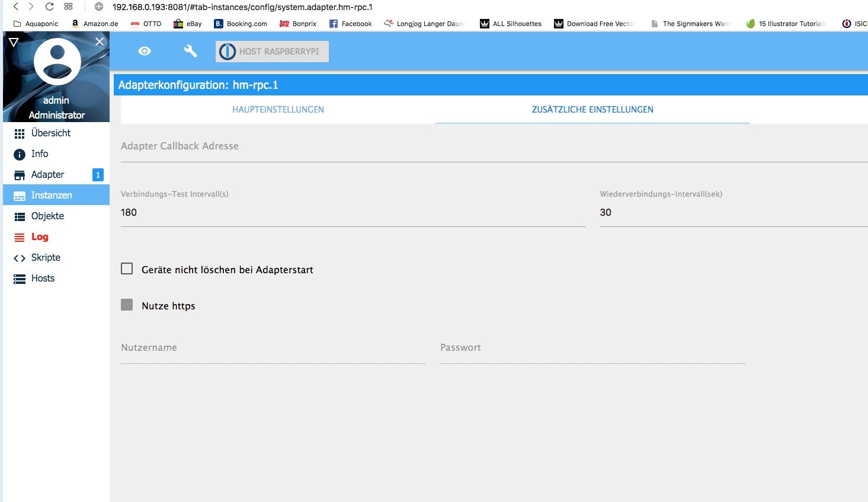The width and height of the screenshot is (868, 502).
Task: Open the red Log entry in the sidebar
Action: point(56,236)
